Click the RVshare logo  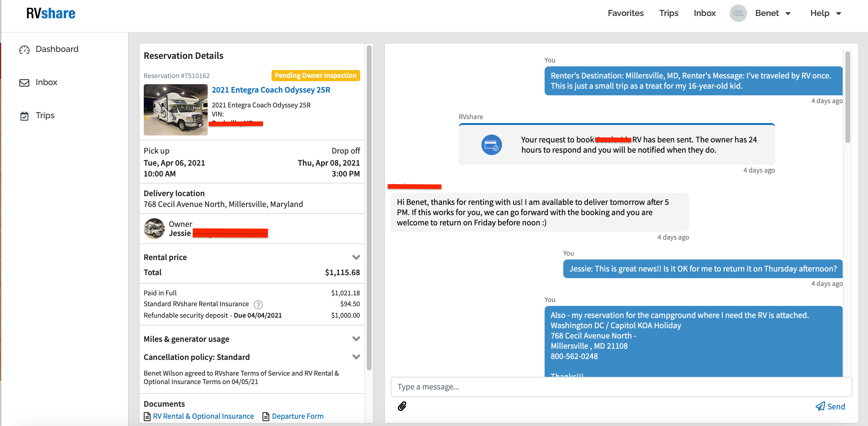(x=51, y=14)
